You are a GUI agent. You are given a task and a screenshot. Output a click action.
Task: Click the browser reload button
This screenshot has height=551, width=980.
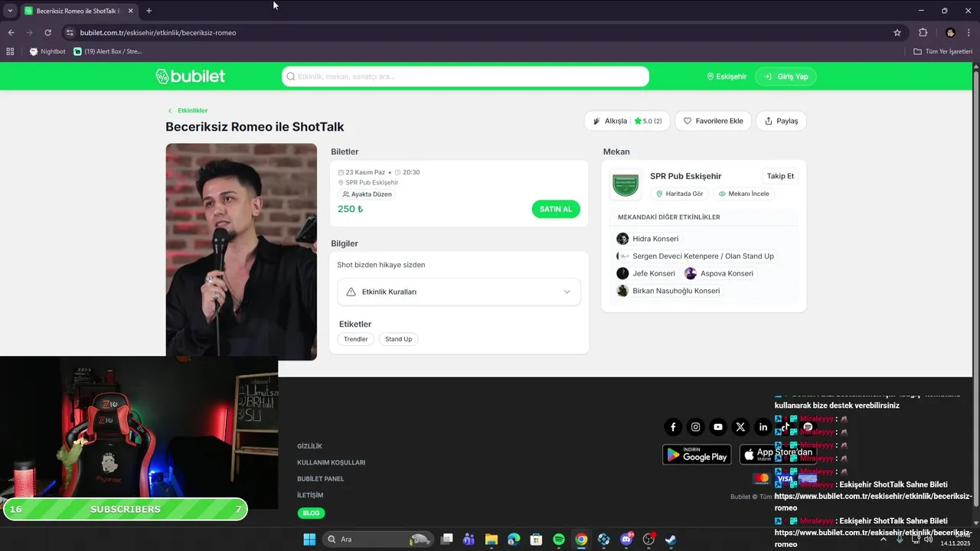click(47, 33)
